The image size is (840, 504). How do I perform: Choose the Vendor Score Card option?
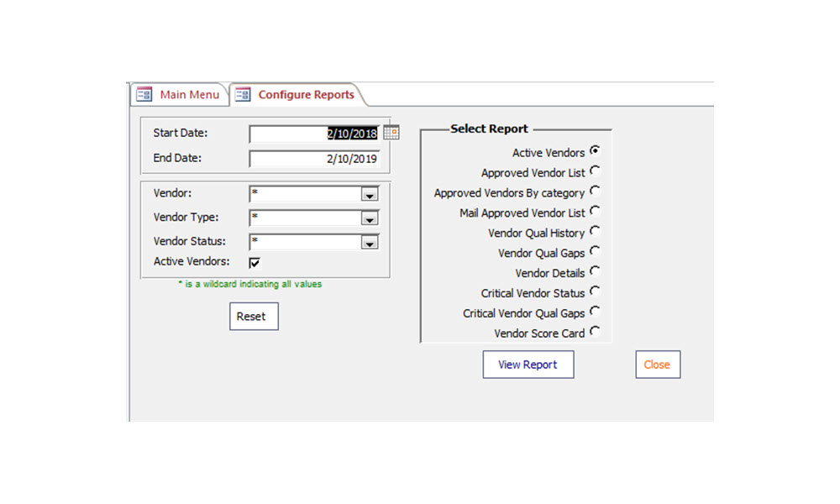coord(595,332)
